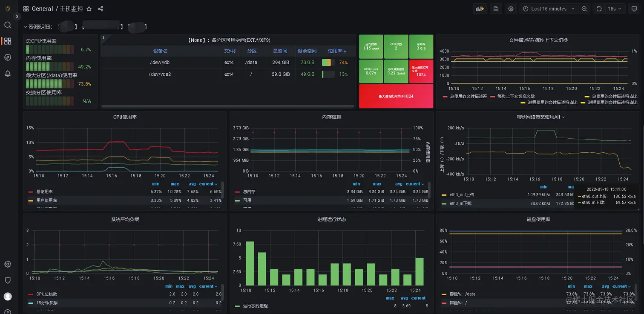
Task: Open Server Admin shield icon
Action: tap(8, 280)
